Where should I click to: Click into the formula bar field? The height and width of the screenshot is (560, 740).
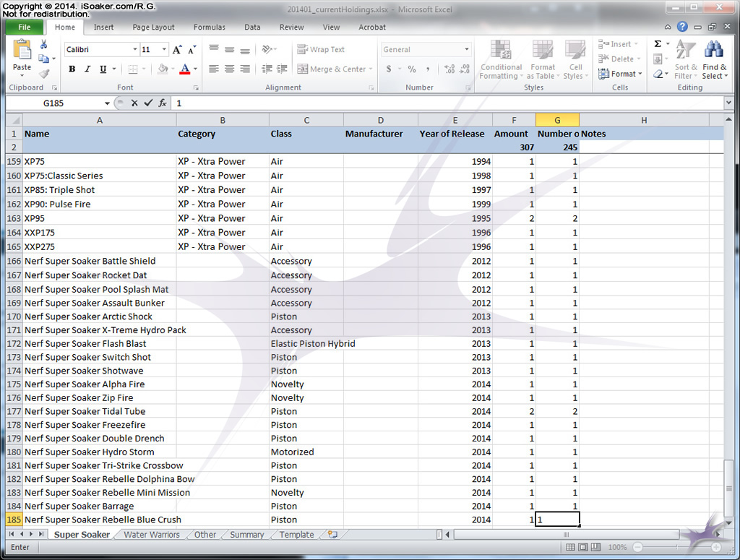point(447,103)
